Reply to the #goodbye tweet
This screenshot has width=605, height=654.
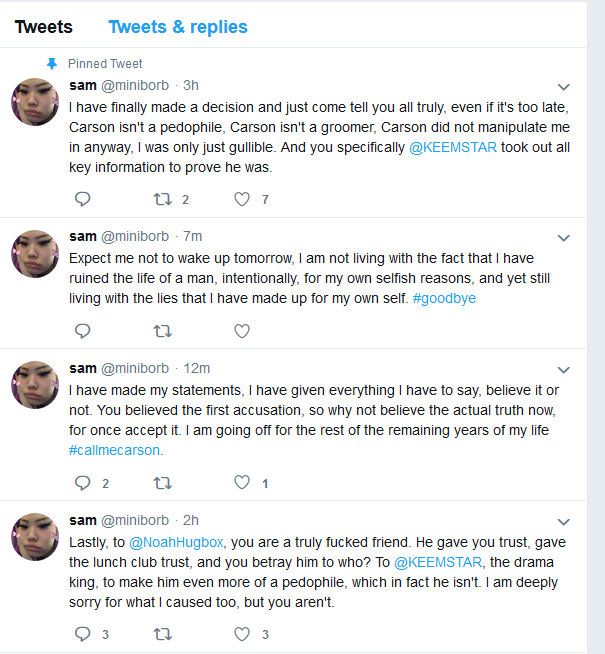pos(83,331)
